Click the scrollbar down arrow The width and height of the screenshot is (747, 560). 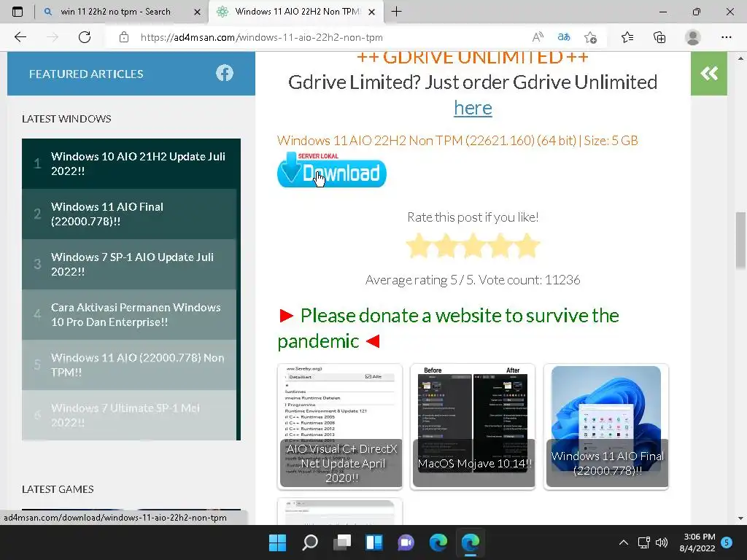740,518
